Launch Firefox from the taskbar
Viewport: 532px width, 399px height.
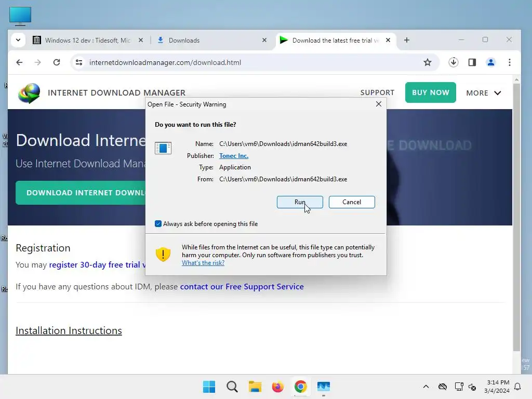(x=277, y=387)
